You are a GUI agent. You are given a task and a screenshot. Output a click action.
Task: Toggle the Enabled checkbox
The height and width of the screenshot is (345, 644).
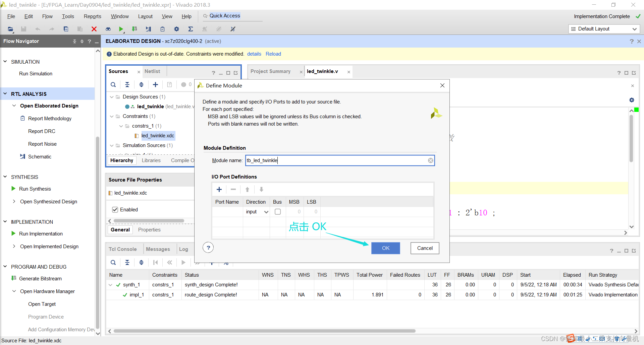tap(115, 210)
